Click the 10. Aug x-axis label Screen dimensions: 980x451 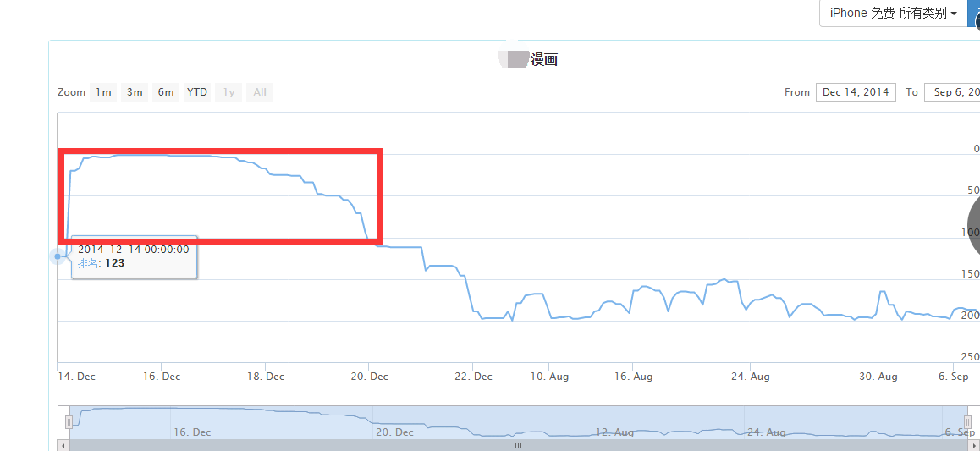tap(548, 376)
